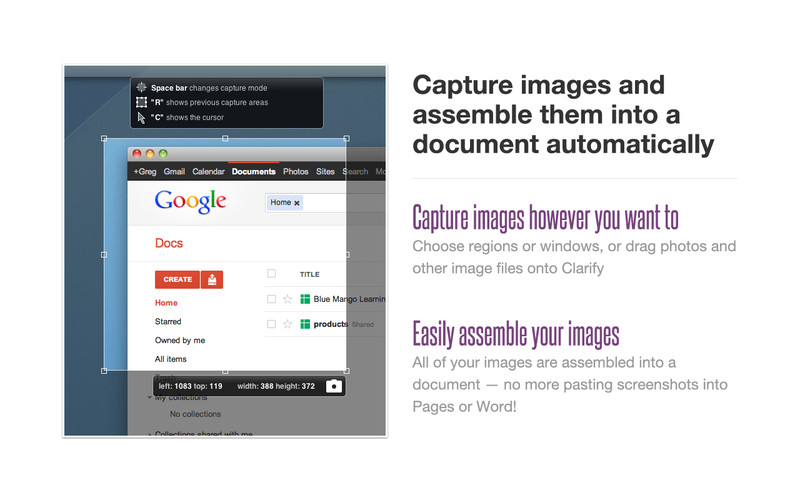The image size is (800, 500).
Task: Open Gmail in the Google bar
Action: coord(174,171)
